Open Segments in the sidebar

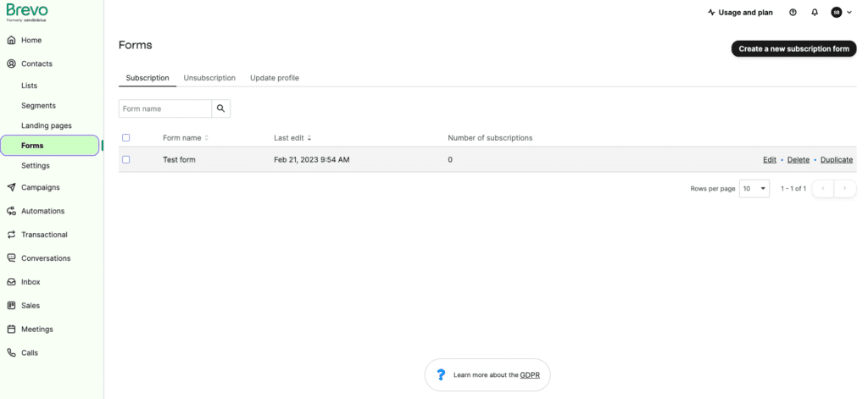pos(39,105)
